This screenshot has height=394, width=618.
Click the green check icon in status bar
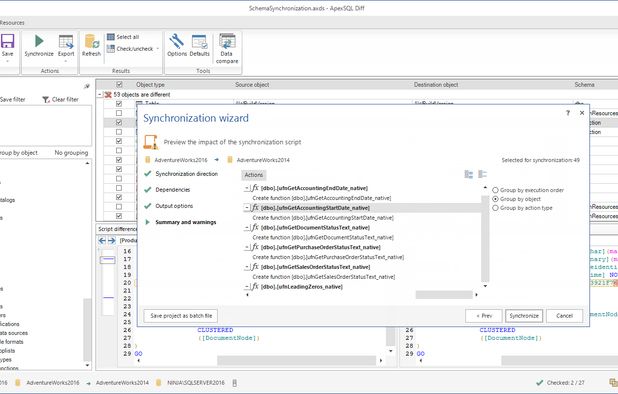coord(540,383)
